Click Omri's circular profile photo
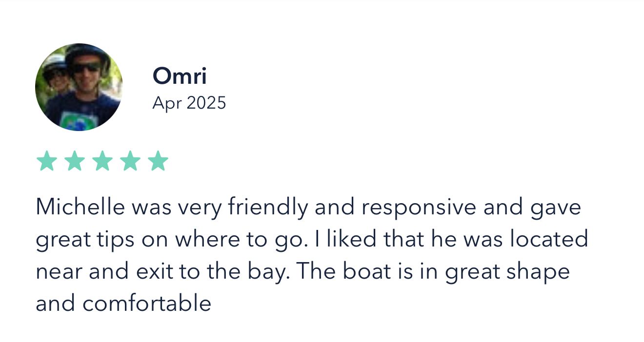Image resolution: width=644 pixels, height=342 pixels. (x=79, y=87)
